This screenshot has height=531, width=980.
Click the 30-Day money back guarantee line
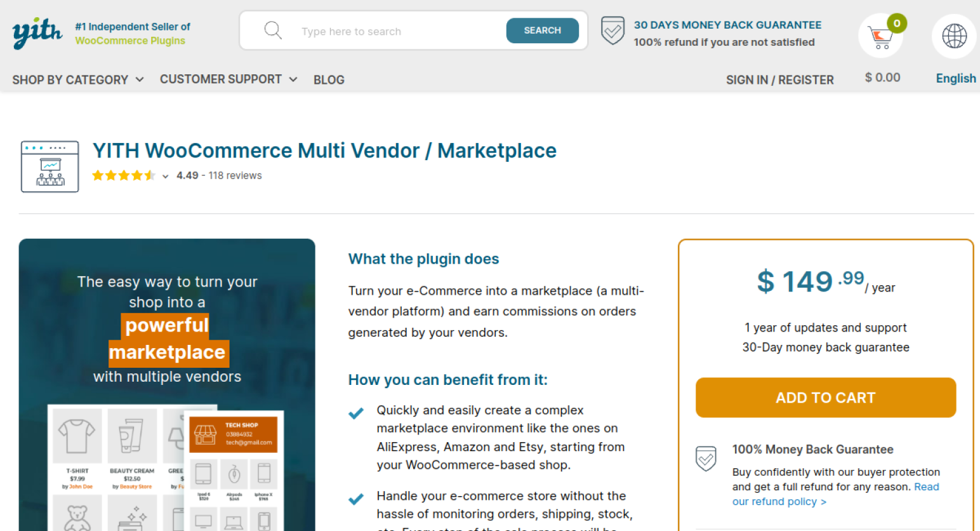pos(826,347)
